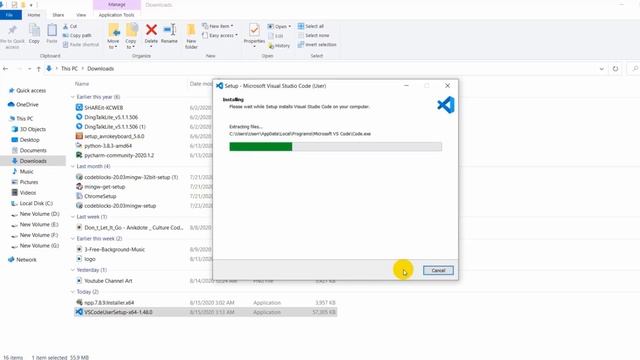This screenshot has width=640, height=360.
Task: Select the VSCodeUserSetup-x64-1.48.0 file
Action: pos(205,312)
